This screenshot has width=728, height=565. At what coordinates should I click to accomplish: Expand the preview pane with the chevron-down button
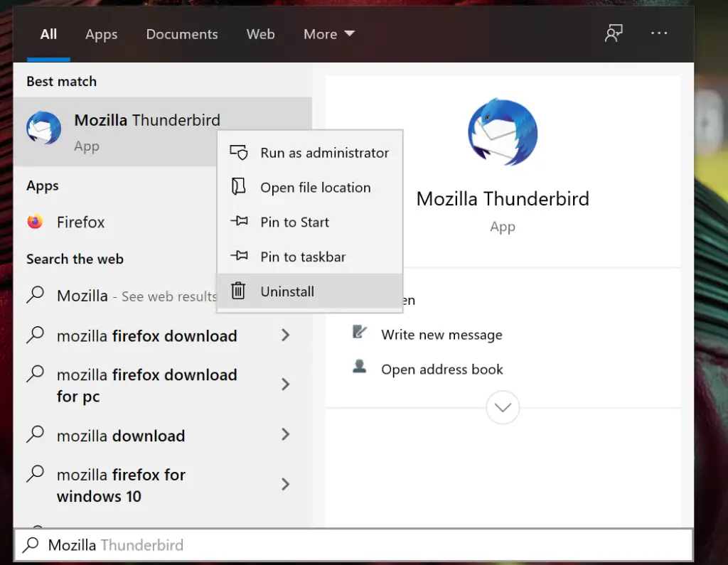point(503,407)
